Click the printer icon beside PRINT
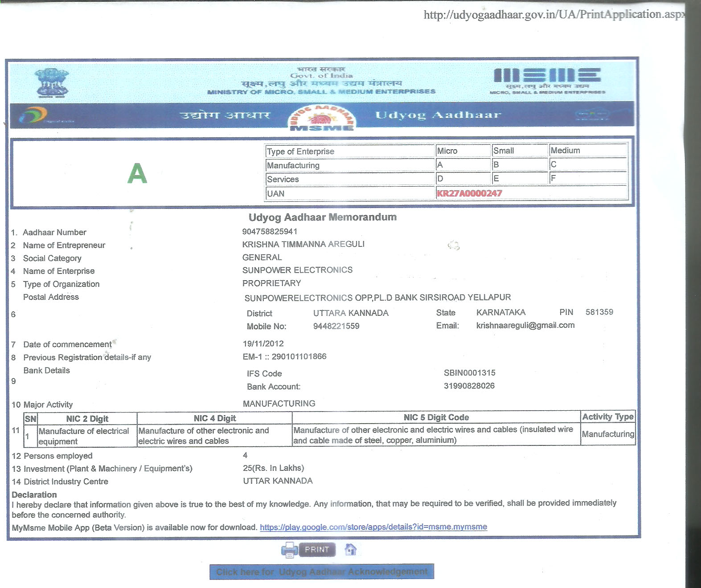This screenshot has width=701, height=588. click(289, 550)
